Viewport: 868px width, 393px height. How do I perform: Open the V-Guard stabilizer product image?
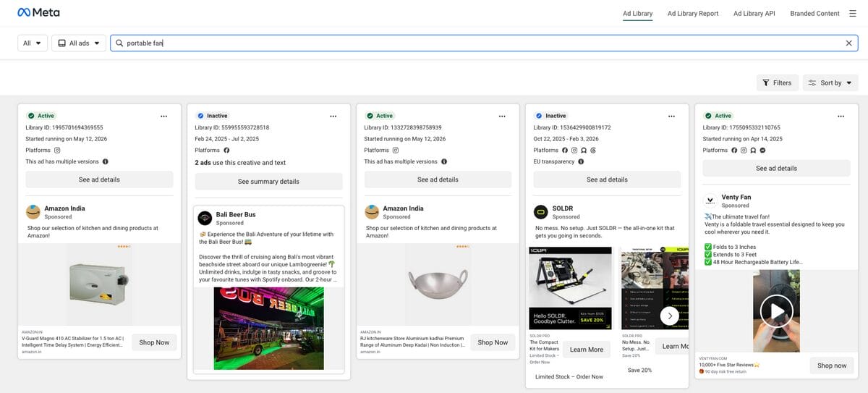click(x=99, y=284)
